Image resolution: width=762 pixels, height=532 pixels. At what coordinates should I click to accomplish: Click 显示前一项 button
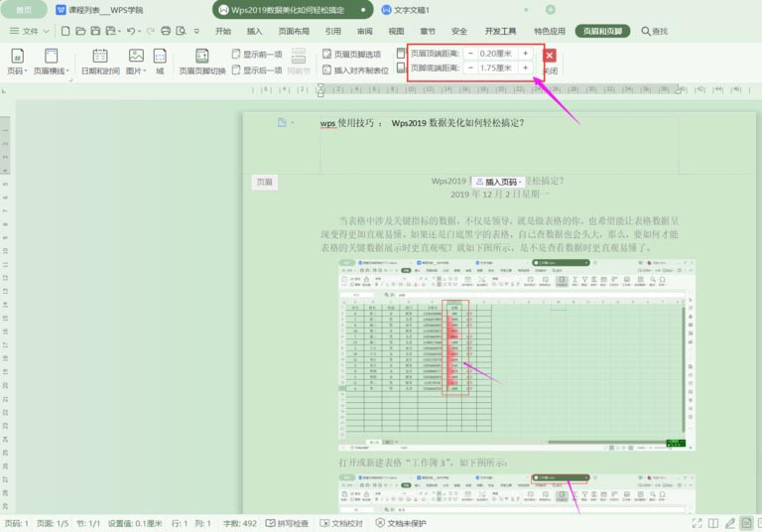click(x=257, y=54)
